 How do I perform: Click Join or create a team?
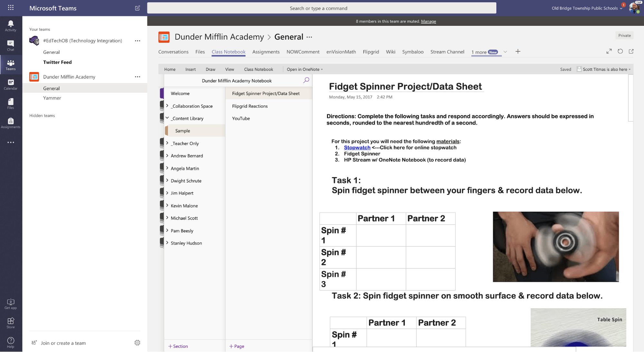point(63,343)
